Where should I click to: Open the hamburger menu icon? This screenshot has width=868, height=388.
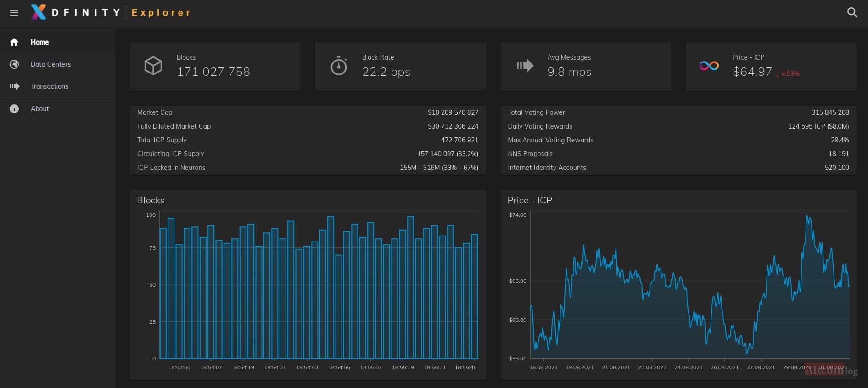point(14,13)
